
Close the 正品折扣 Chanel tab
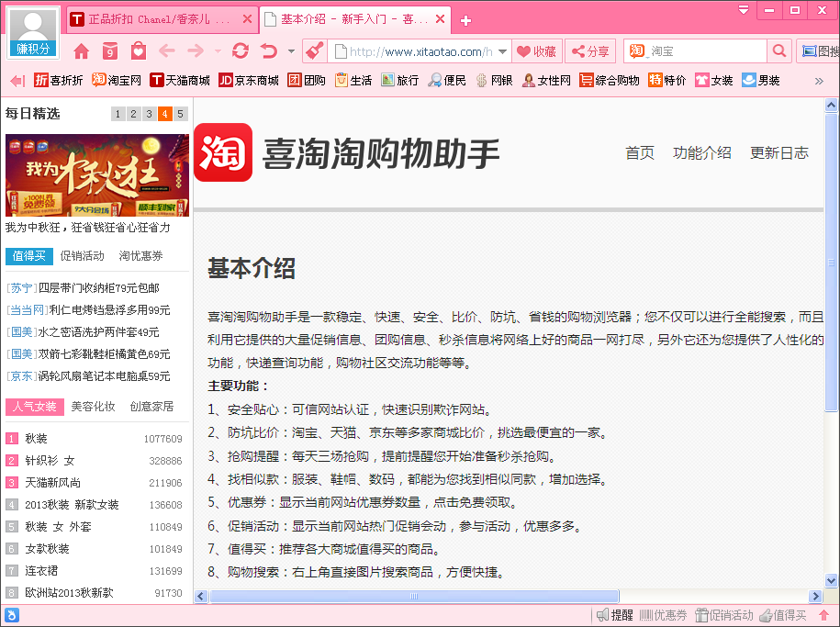pyautogui.click(x=247, y=19)
